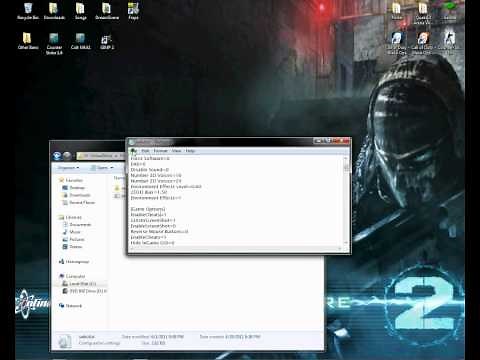The width and height of the screenshot is (480, 360).
Task: Click the 3D2D Bias=1.50 line
Action: 149,192
